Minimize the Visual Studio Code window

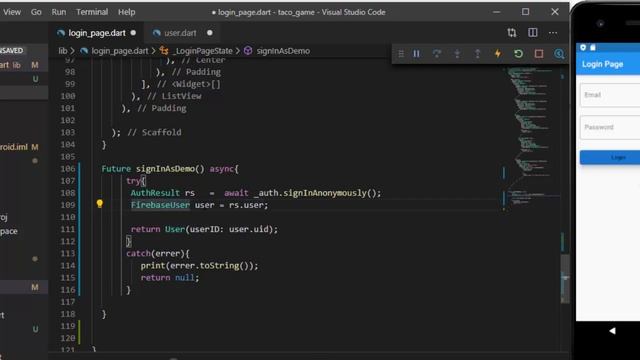[x=496, y=12]
